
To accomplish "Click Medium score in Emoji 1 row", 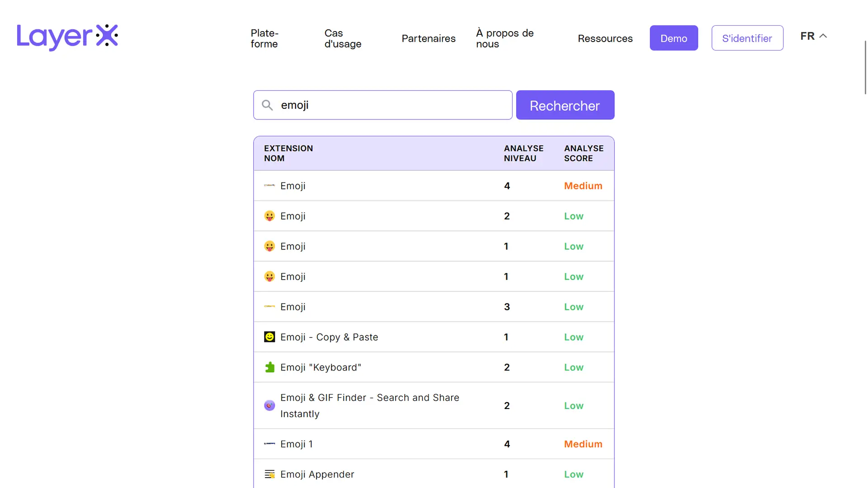I will point(583,444).
